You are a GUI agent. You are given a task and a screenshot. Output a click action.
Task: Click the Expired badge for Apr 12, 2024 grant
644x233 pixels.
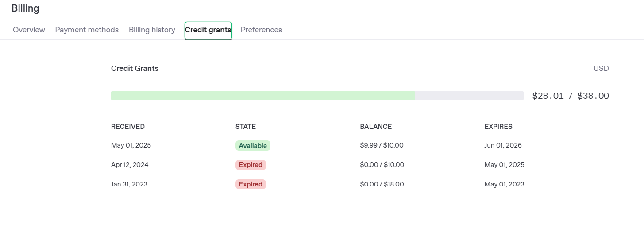coord(251,165)
